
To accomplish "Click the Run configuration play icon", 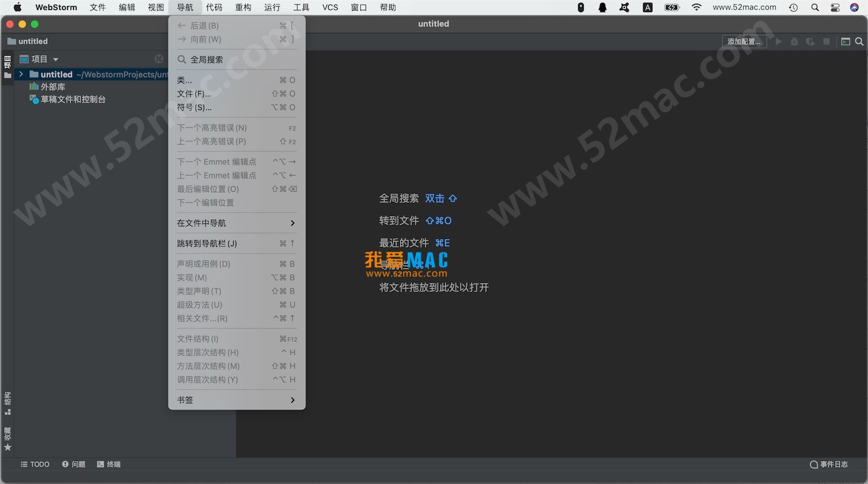I will [x=779, y=41].
